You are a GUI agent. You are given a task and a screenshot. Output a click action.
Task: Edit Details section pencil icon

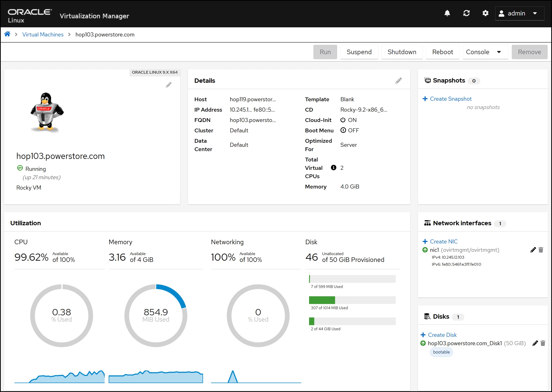(398, 81)
